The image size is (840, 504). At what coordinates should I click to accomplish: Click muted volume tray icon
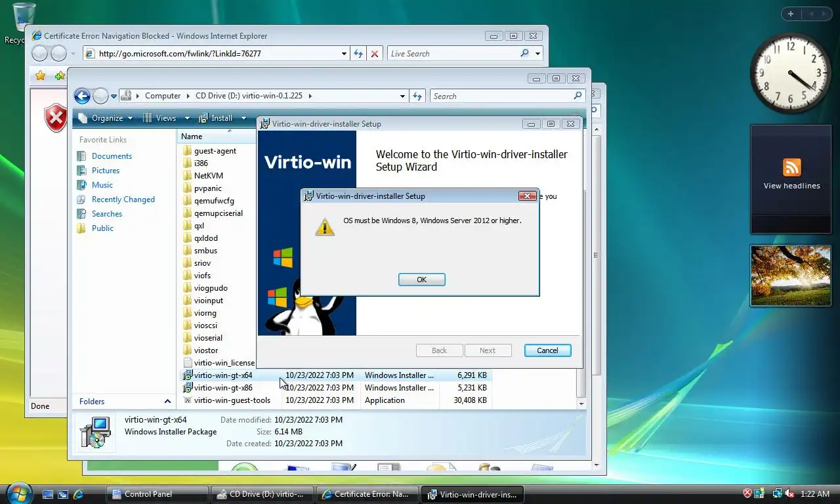pos(789,493)
